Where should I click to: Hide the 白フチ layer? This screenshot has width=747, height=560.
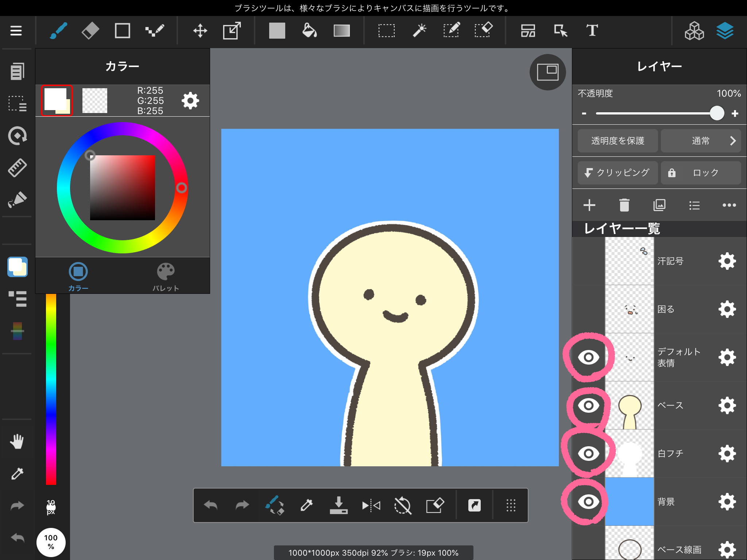tap(588, 453)
